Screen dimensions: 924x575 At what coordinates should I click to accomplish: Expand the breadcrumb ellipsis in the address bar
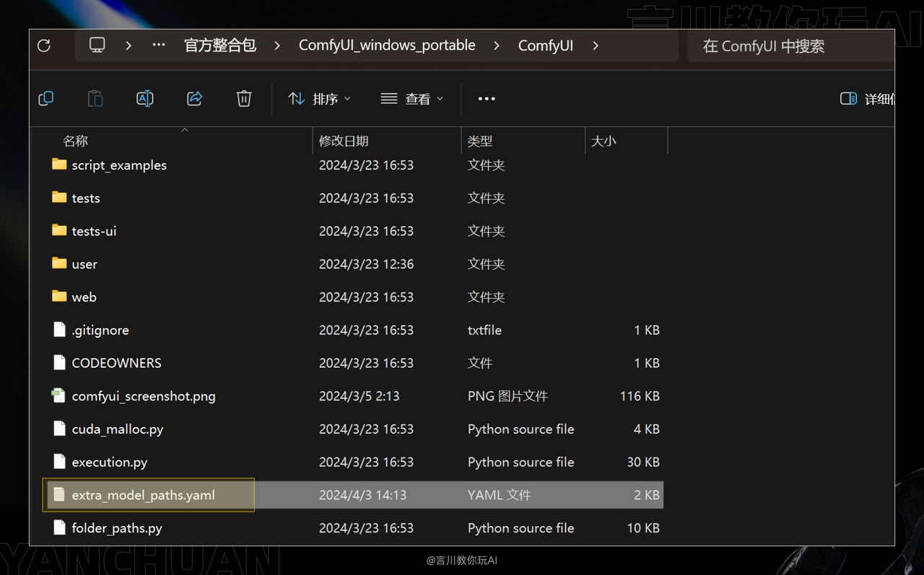(159, 45)
